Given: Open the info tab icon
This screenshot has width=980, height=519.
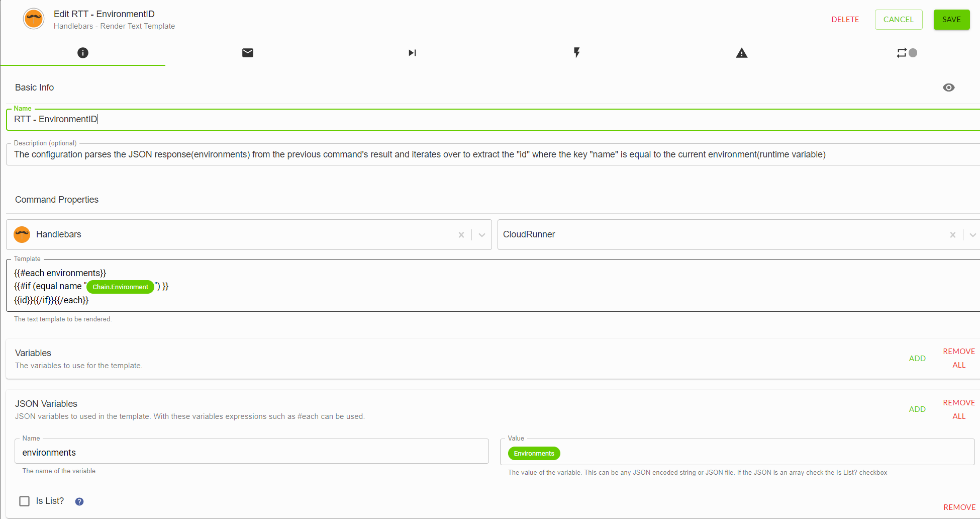Looking at the screenshot, I should pos(83,53).
